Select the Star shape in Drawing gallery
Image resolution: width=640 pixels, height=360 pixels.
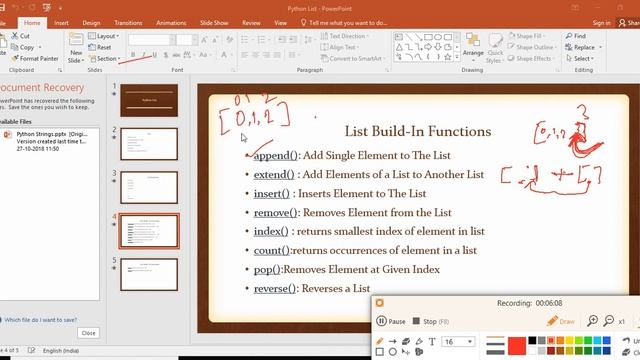447,57
